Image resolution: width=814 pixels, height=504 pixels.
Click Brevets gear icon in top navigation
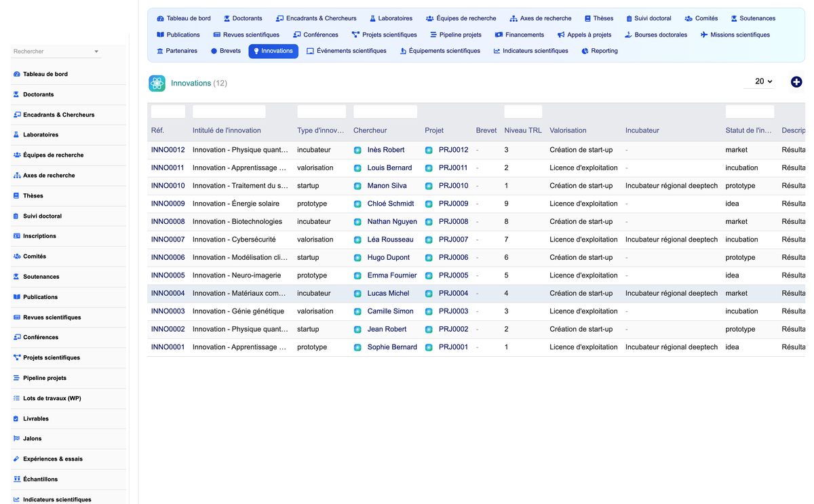[x=214, y=51]
